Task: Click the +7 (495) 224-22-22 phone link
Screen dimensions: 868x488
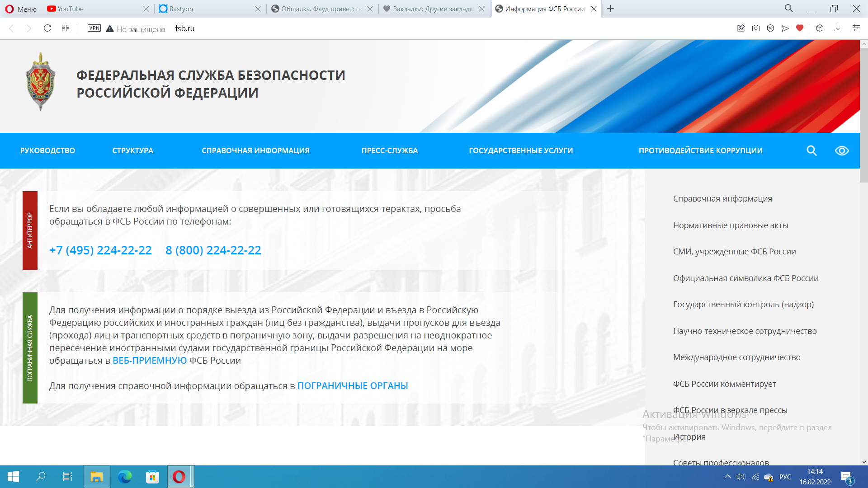Action: click(x=100, y=250)
